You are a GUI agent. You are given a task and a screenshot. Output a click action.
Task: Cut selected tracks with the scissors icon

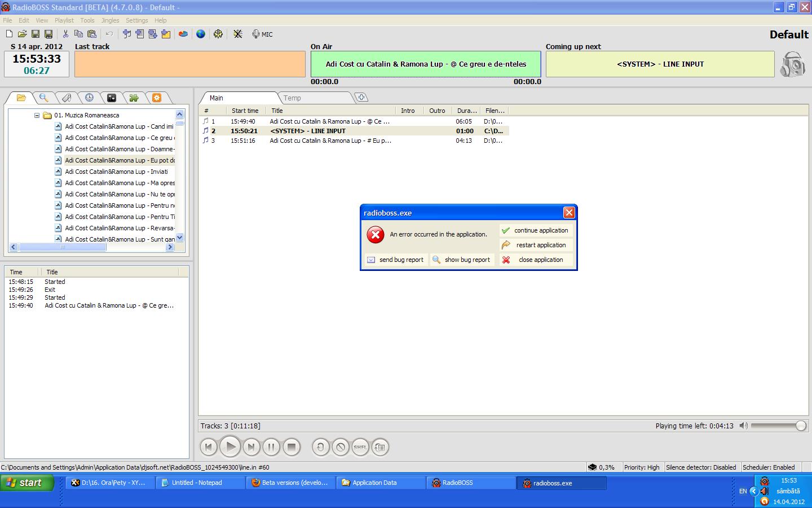[65, 34]
